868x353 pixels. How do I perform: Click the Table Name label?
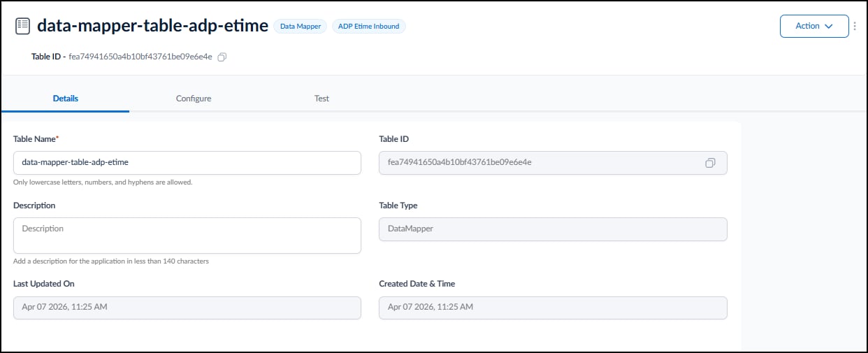click(36, 139)
